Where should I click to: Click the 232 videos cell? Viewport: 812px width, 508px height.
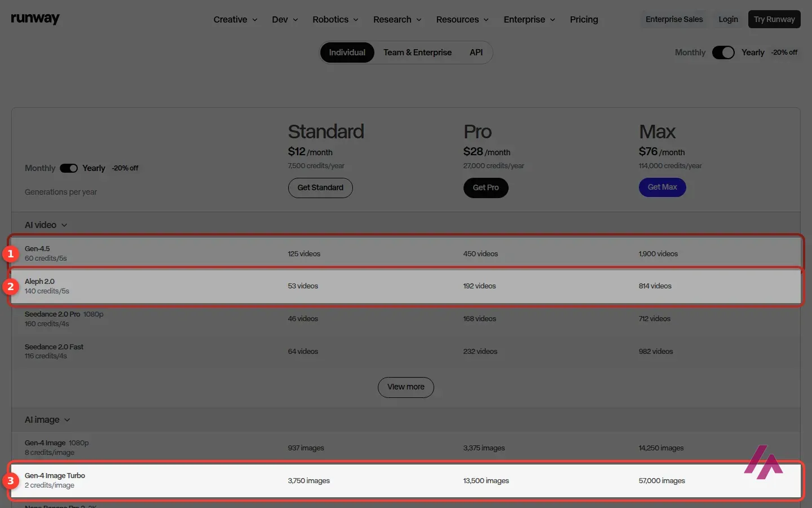click(480, 352)
